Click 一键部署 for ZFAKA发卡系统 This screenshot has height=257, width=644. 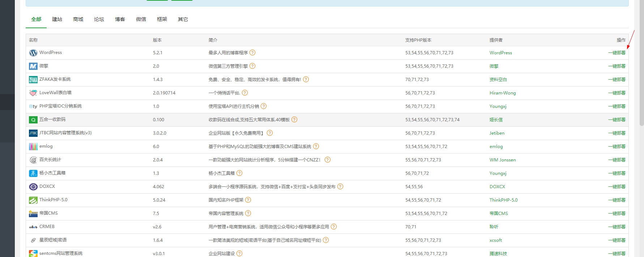tap(617, 80)
